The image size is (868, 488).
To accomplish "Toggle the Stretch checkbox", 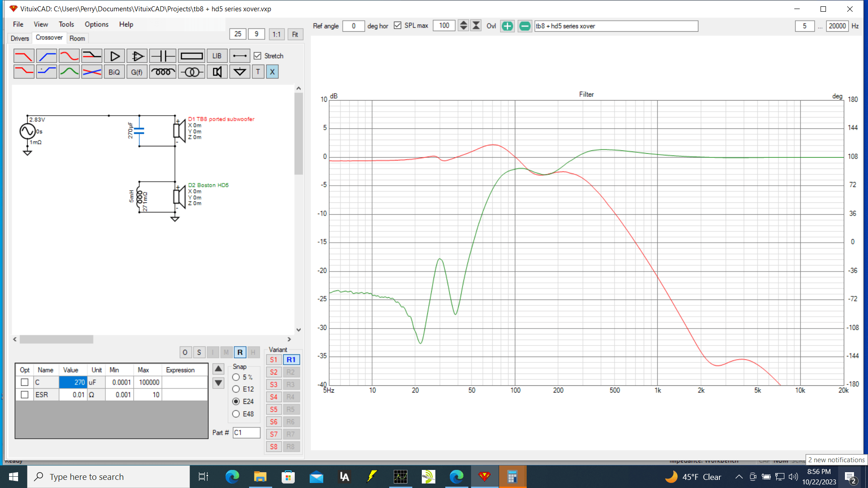I will coord(258,56).
